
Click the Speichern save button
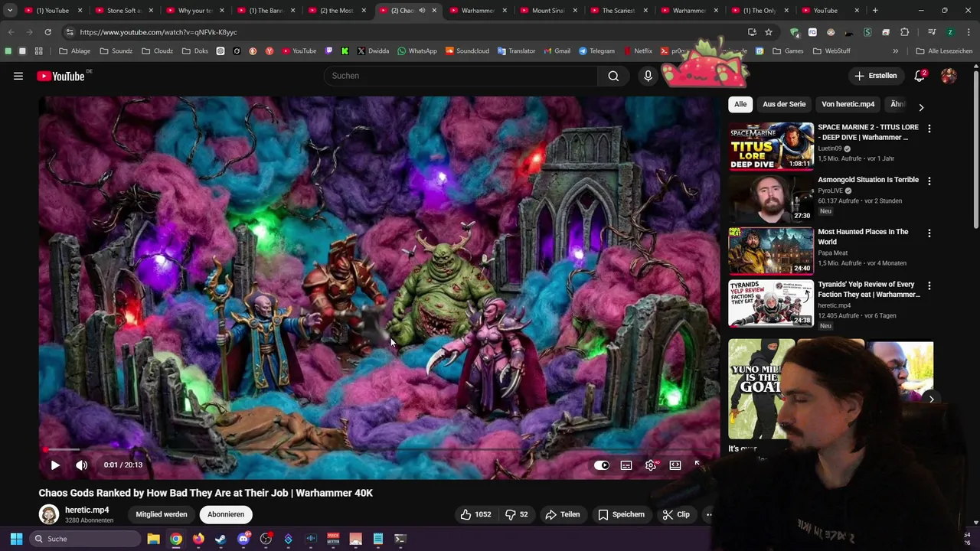coord(621,514)
